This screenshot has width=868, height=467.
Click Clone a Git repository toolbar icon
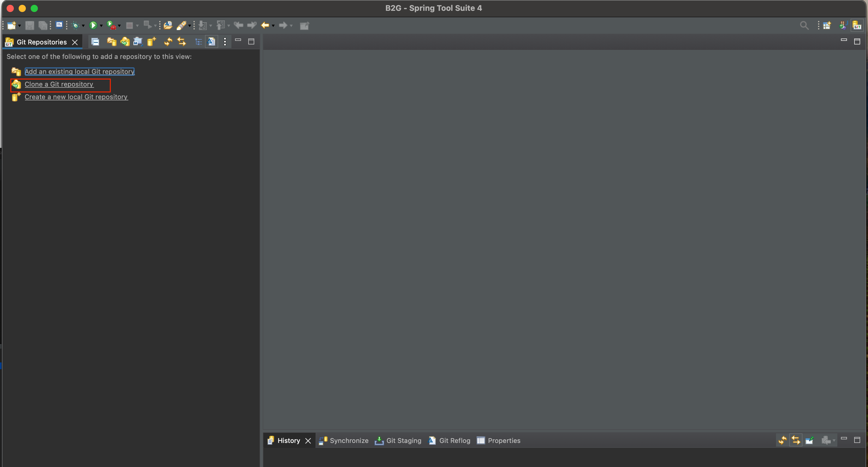(x=125, y=41)
